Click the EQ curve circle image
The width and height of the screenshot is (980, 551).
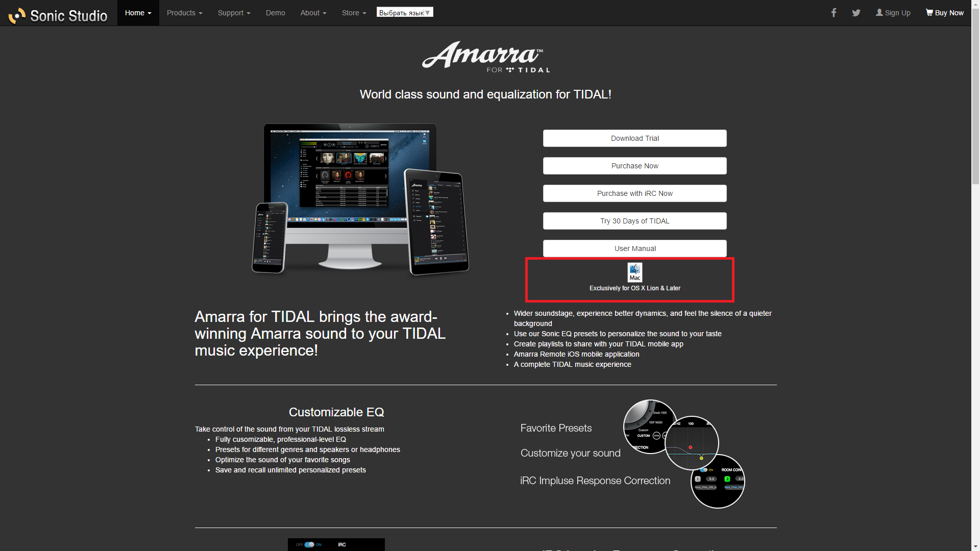[692, 443]
